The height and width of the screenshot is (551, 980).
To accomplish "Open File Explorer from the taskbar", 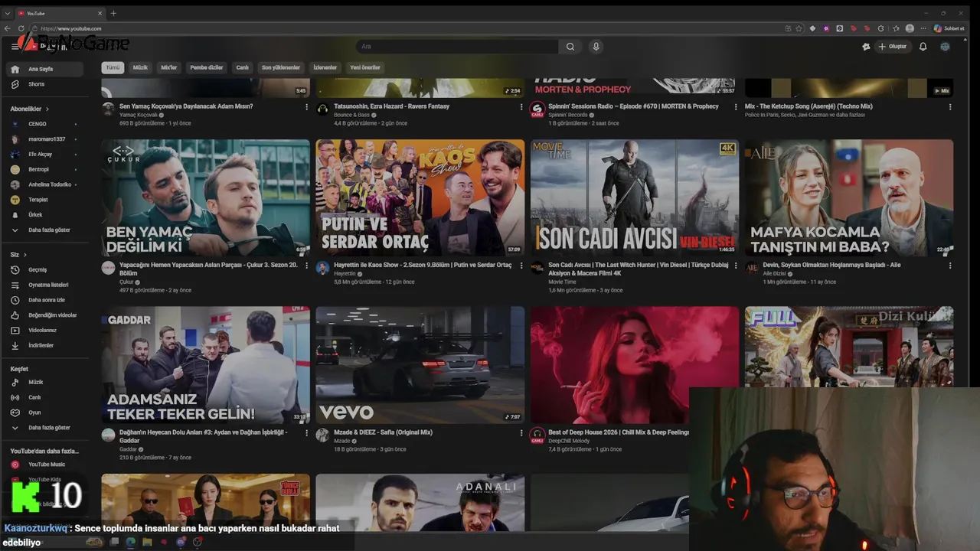I will pyautogui.click(x=147, y=542).
